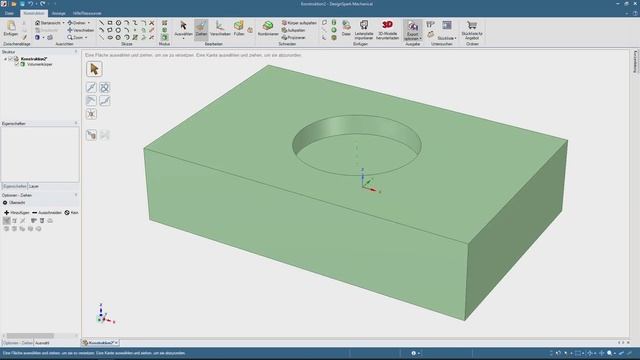Select the circle sketch tool

pyautogui.click(x=118, y=23)
